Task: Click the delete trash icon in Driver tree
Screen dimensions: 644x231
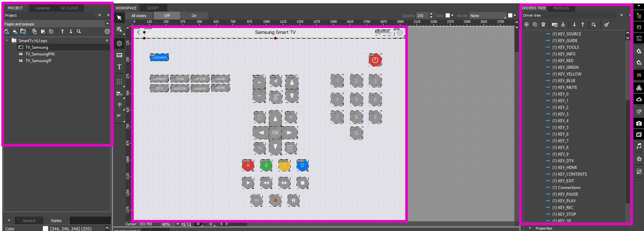Action: (x=543, y=24)
